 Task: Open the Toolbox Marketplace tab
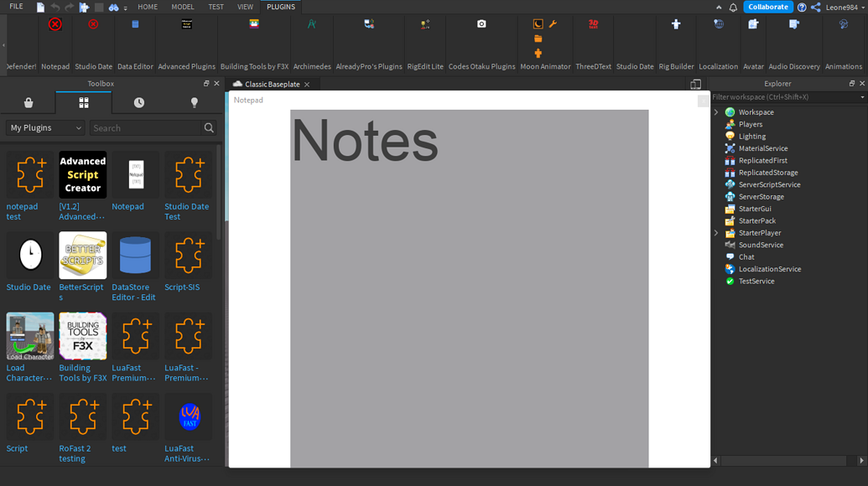29,103
